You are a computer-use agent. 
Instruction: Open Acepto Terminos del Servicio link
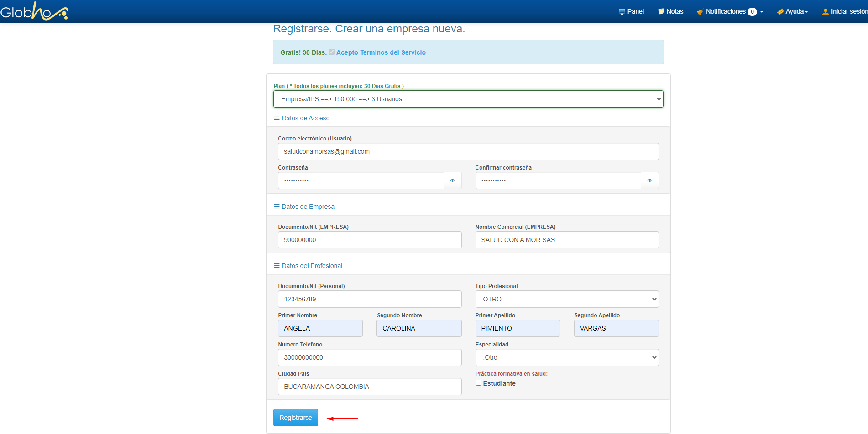pyautogui.click(x=381, y=52)
